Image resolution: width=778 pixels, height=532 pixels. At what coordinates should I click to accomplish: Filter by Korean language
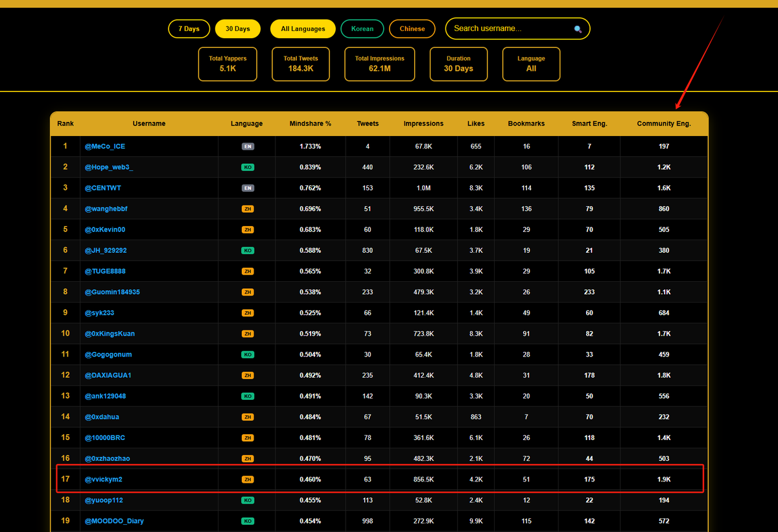[362, 29]
